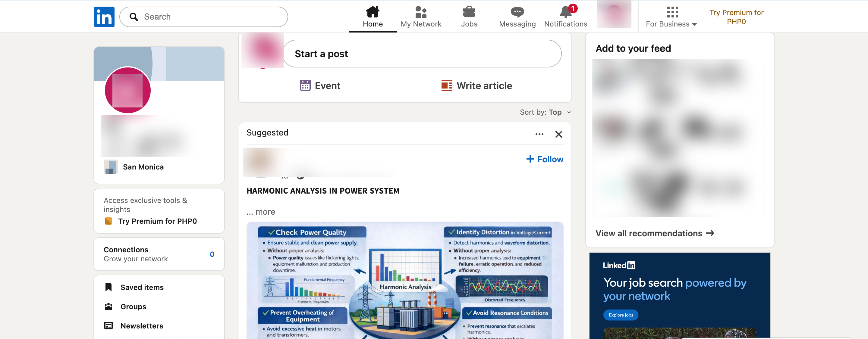Screen dimensions: 868x339
Task: Open My Network people icon
Action: (421, 12)
